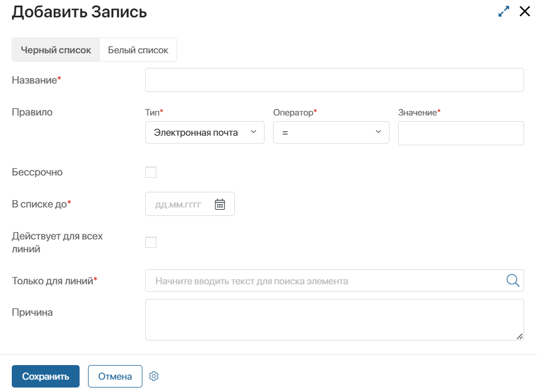This screenshot has height=392, width=537.
Task: Switch to the Черный список tab
Action: point(55,50)
